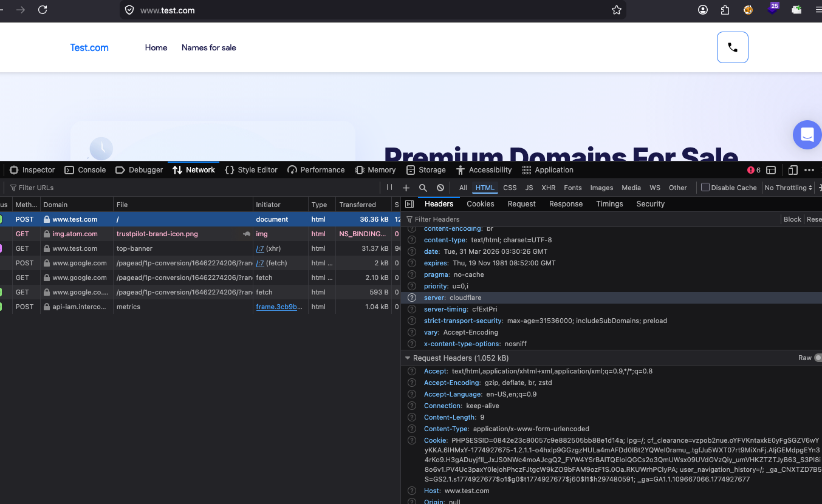Bookmark this page with the star icon

tap(616, 10)
